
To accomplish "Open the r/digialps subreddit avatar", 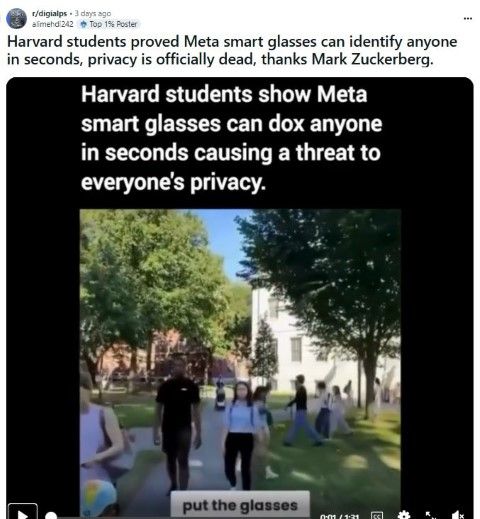I will [17, 18].
